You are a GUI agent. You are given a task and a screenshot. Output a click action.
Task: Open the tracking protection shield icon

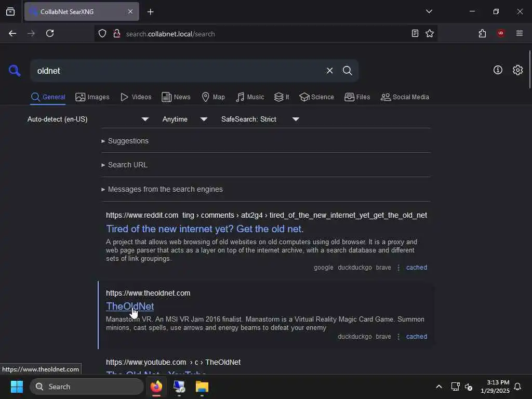point(102,33)
